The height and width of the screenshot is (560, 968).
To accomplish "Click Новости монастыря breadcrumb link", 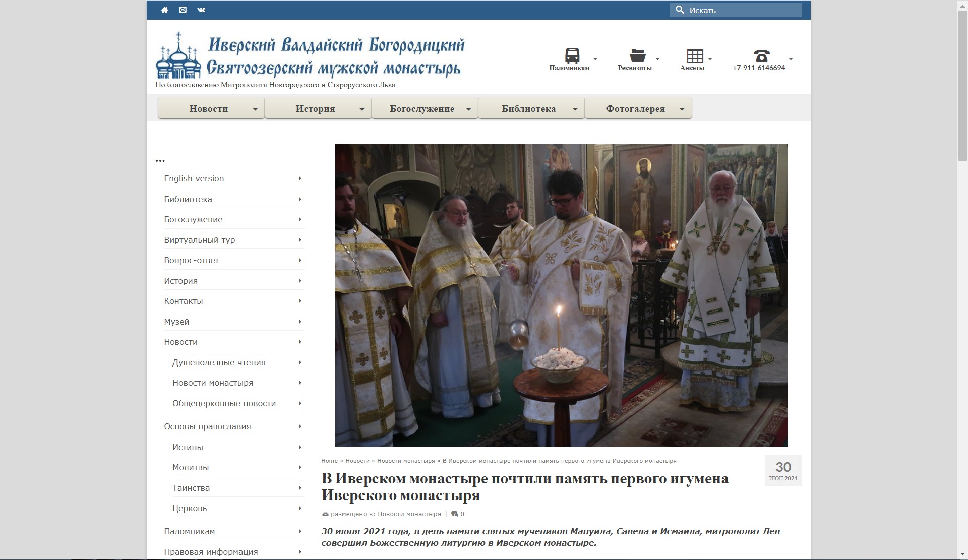I will (406, 461).
